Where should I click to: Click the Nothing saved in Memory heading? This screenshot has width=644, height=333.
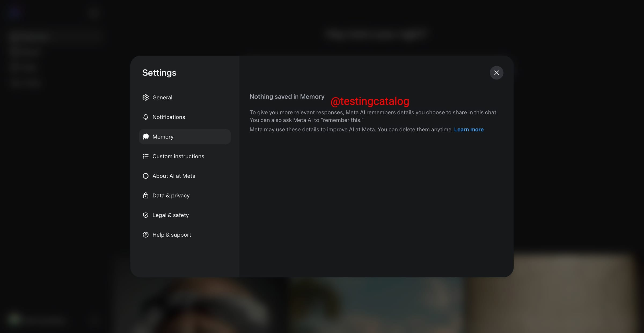[x=287, y=97]
